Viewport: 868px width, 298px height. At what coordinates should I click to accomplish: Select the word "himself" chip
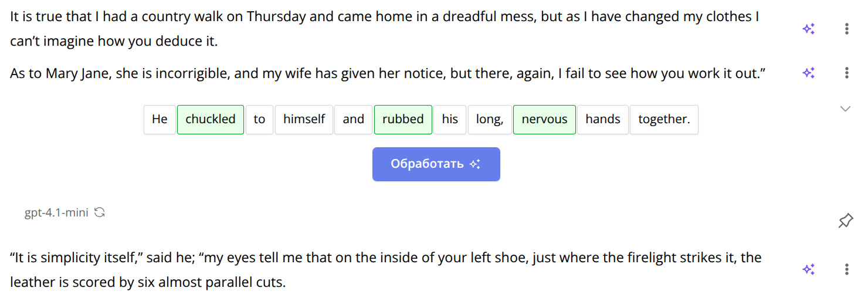point(304,119)
